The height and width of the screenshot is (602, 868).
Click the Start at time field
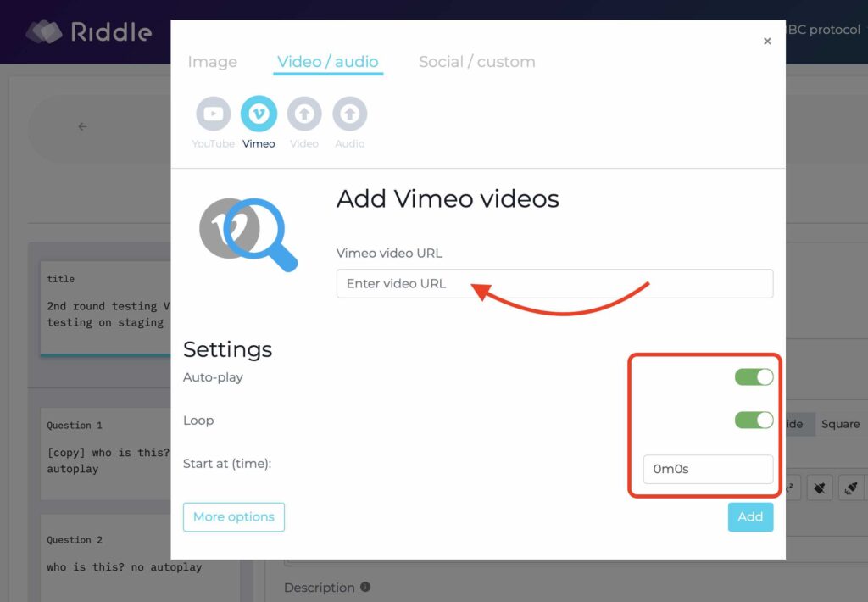(708, 469)
